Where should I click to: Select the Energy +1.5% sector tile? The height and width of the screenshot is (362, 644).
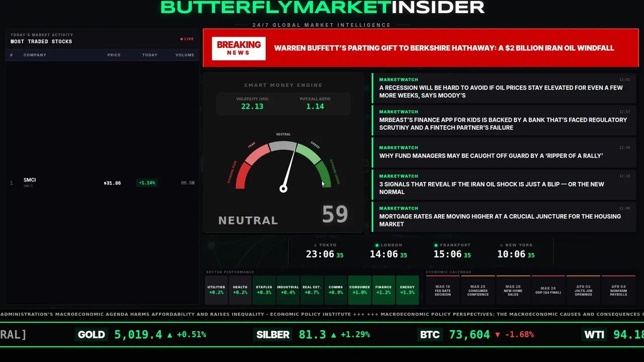[408, 290]
